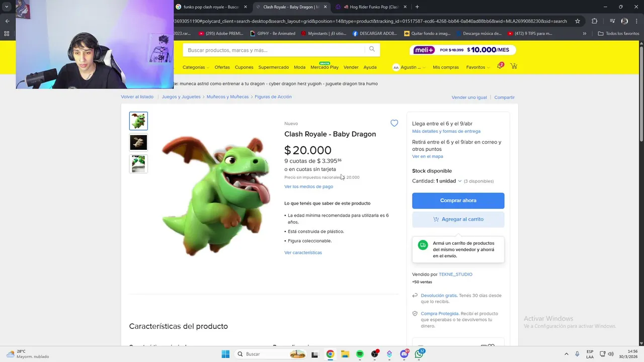This screenshot has height=362, width=644.
Task: Open Mis compras
Action: tap(446, 67)
